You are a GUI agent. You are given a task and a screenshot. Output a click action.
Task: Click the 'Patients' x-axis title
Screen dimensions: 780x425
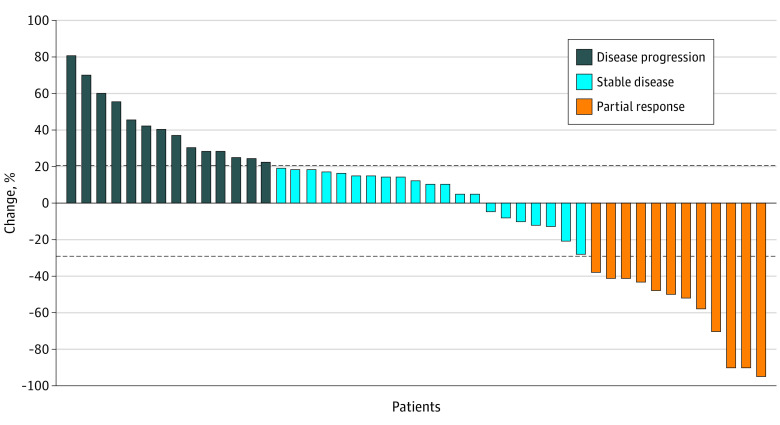(x=416, y=407)
